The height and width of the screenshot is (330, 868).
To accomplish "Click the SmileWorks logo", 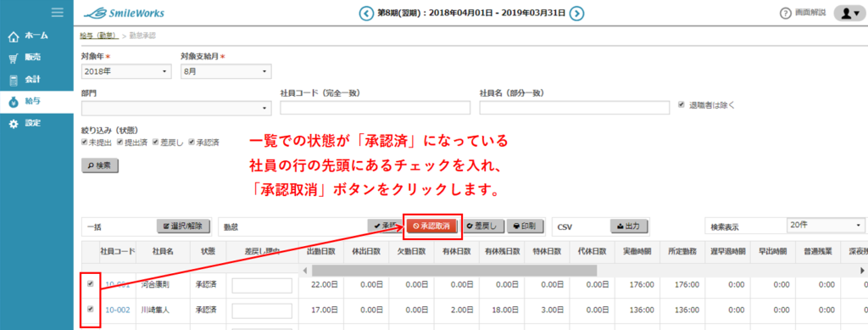I will (x=123, y=14).
